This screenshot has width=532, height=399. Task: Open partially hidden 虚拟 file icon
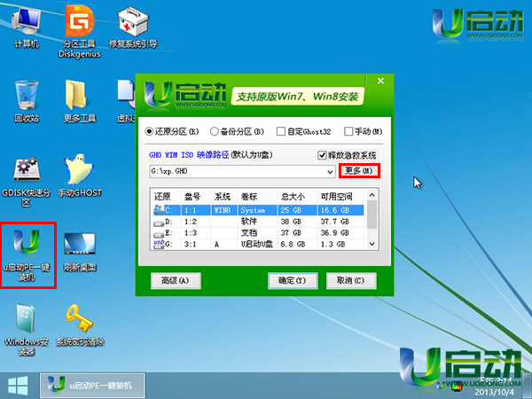(x=126, y=101)
